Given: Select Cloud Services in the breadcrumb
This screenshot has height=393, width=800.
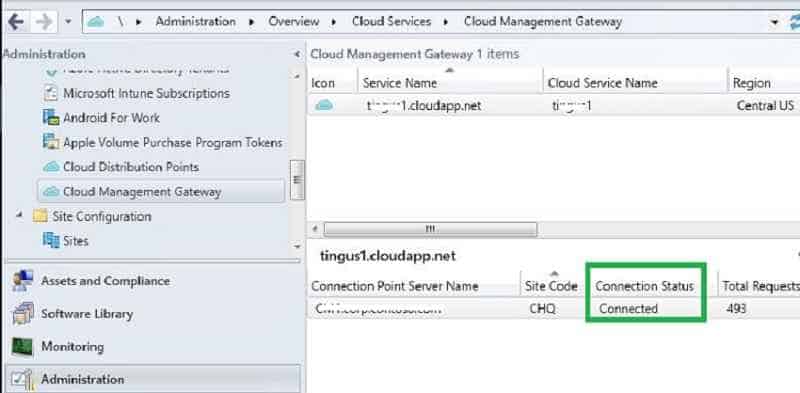Looking at the screenshot, I should click(391, 22).
